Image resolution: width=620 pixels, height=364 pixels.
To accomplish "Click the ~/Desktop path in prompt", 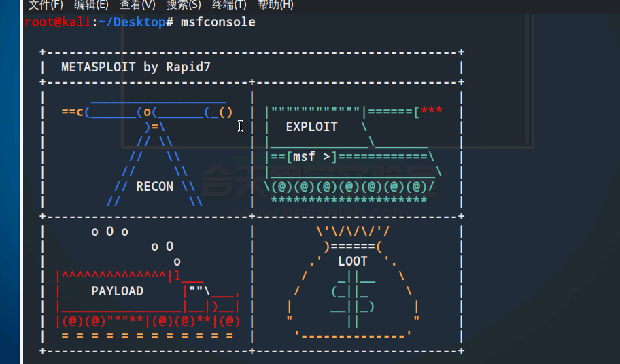I will tap(132, 22).
